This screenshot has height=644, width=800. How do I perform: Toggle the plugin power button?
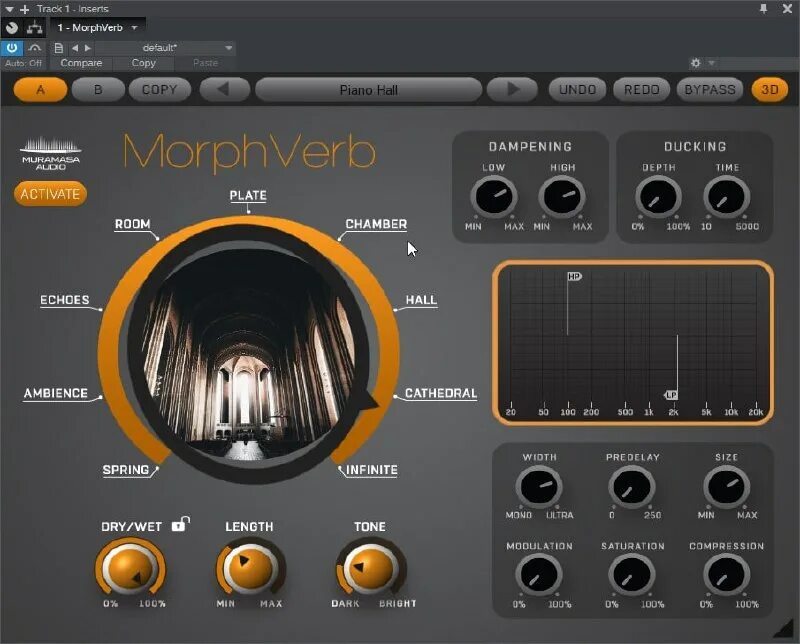[11, 48]
